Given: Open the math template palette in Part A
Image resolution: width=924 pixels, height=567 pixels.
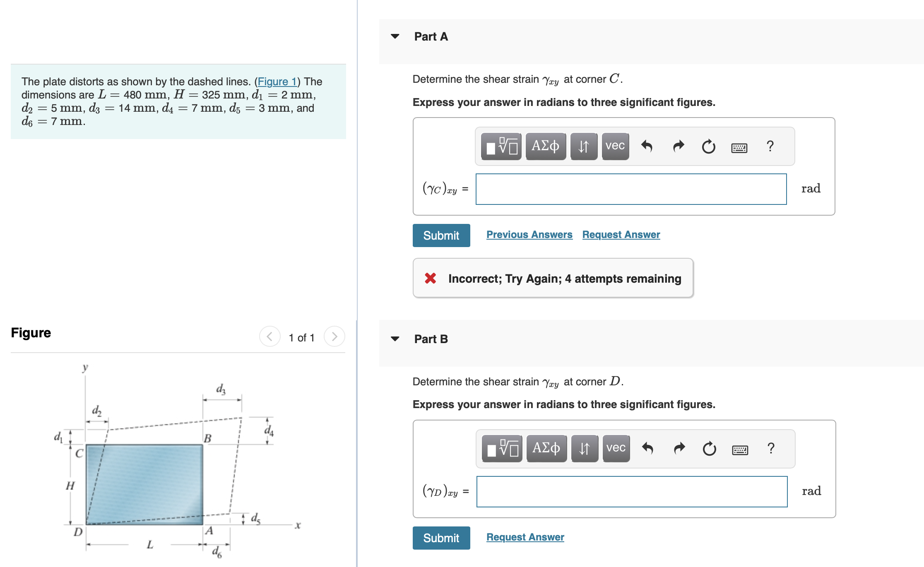Looking at the screenshot, I should click(500, 146).
